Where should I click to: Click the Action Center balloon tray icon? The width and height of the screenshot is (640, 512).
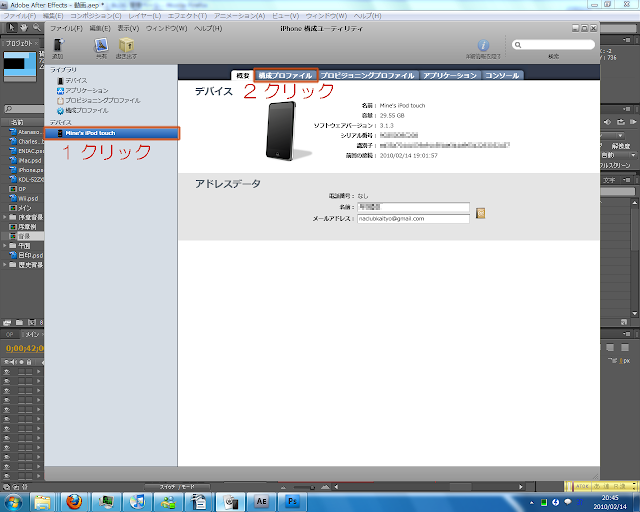[x=568, y=502]
